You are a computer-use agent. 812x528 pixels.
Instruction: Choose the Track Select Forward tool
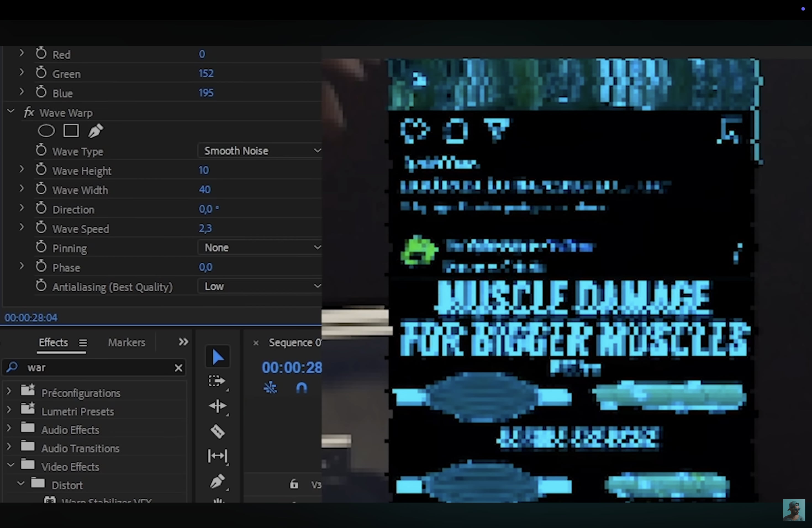pyautogui.click(x=217, y=381)
